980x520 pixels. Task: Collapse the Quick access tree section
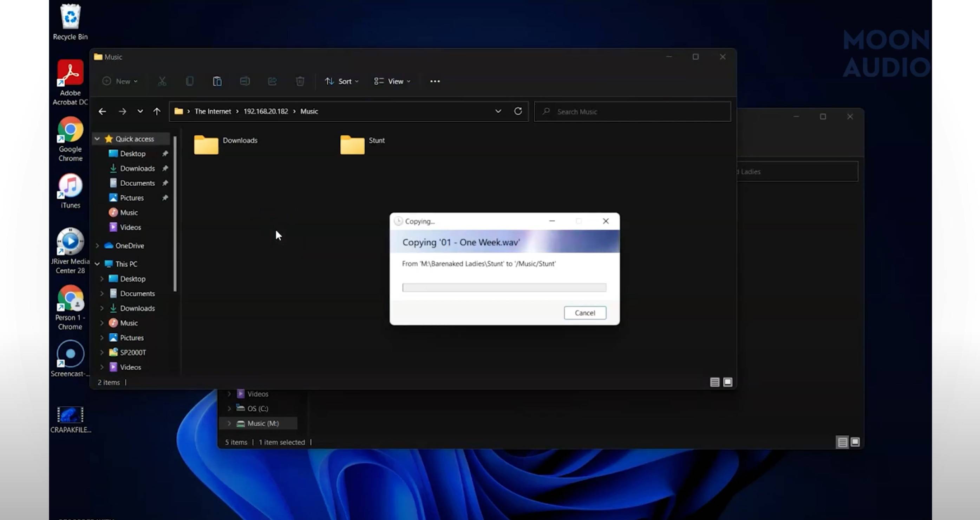click(97, 139)
